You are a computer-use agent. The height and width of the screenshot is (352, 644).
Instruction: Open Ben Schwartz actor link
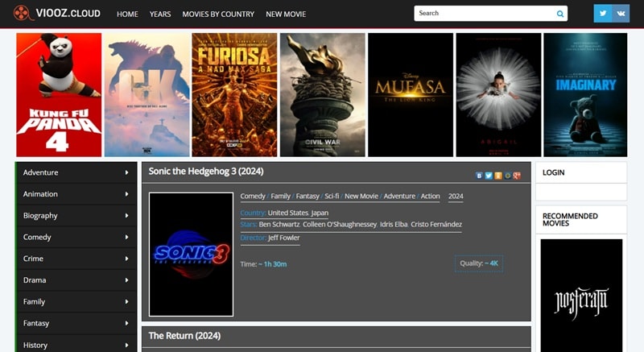click(279, 224)
